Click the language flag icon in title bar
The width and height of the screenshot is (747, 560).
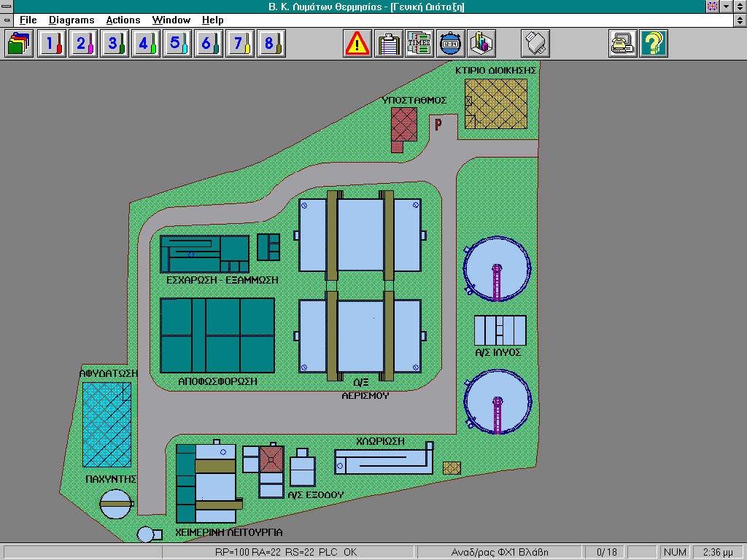tap(712, 7)
